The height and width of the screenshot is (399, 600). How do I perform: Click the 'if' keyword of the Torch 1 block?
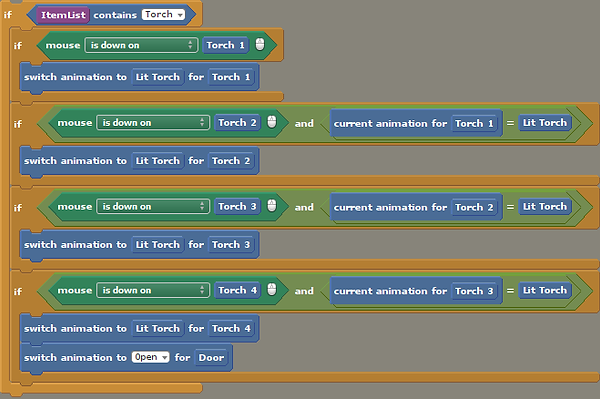(x=18, y=46)
